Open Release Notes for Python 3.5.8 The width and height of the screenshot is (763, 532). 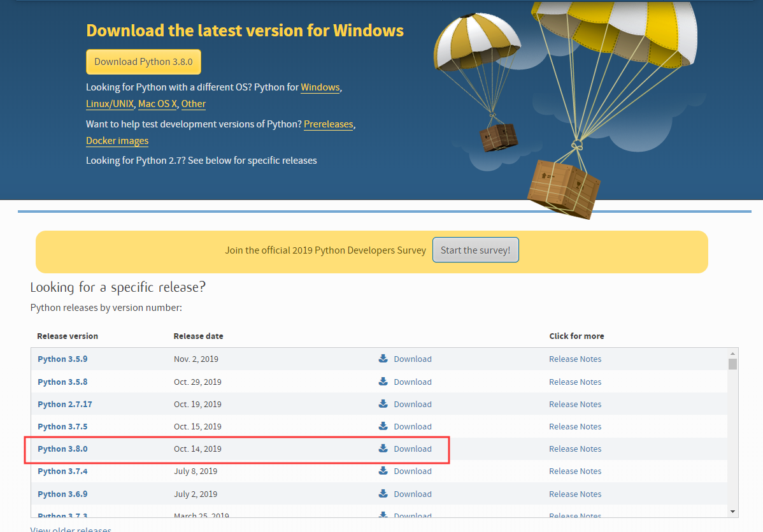[x=575, y=382]
